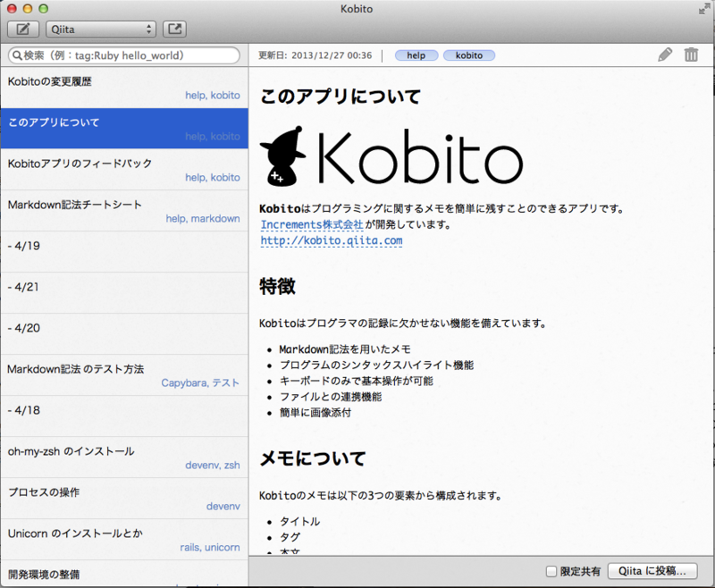Select the Markdown記法 のテスト方法 memo
This screenshot has width=715, height=588.
(x=124, y=374)
